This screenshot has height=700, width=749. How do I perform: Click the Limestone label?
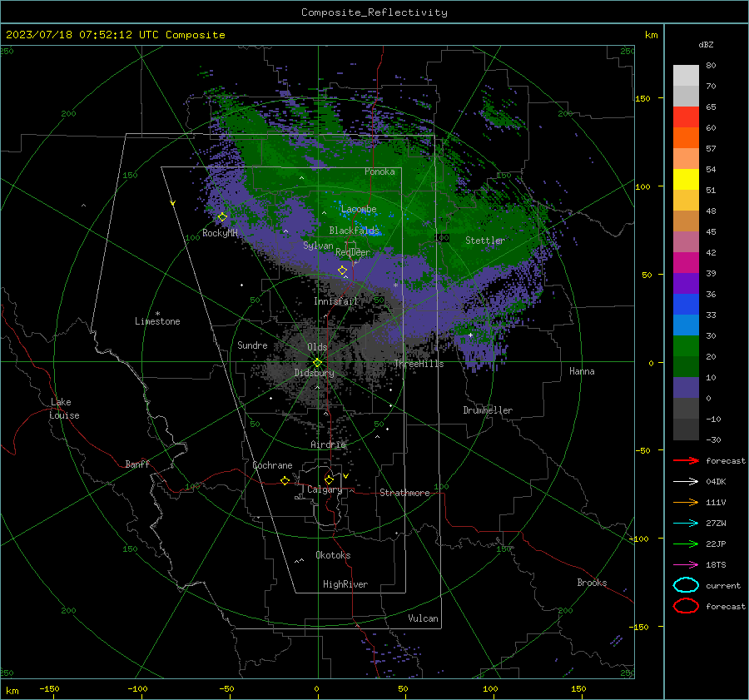(x=157, y=321)
